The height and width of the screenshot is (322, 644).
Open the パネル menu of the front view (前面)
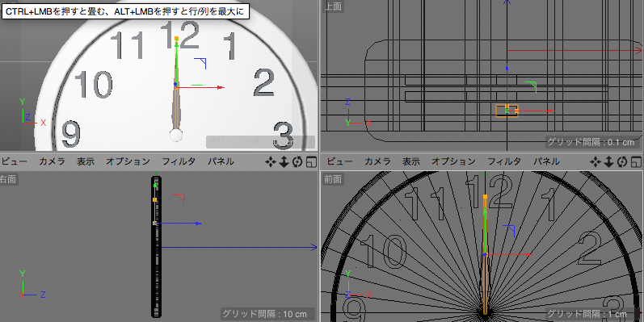[x=546, y=161]
